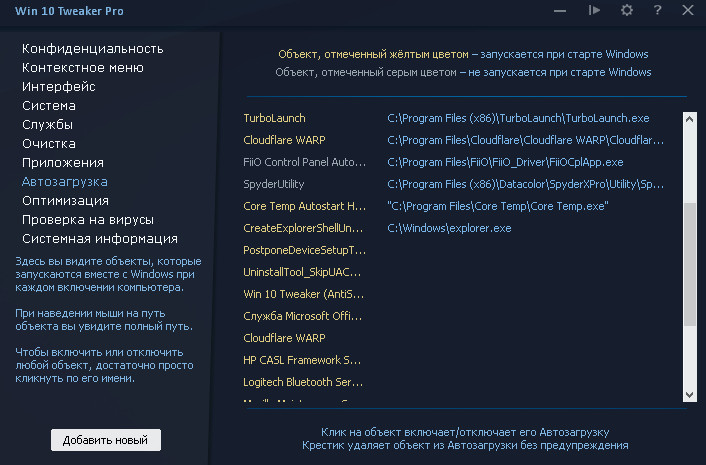Toggle Logitech Bluetooth Ser... entry
The image size is (706, 465).
(x=303, y=382)
